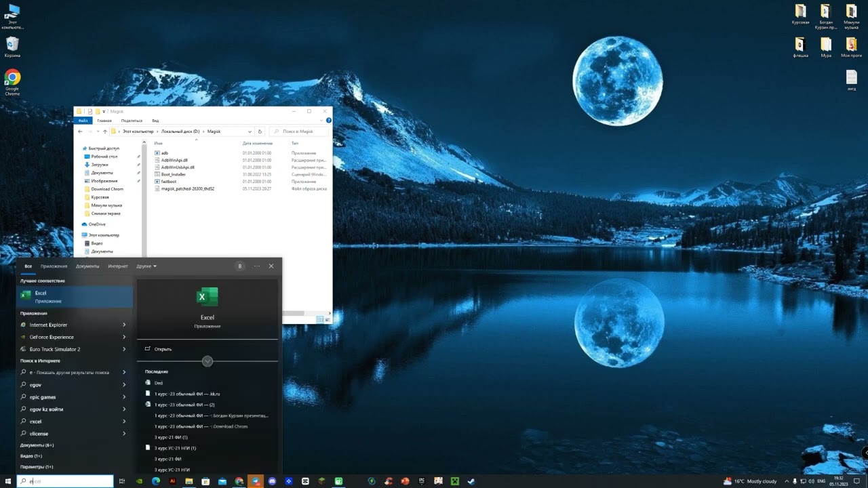Switch to the Документы search tab
This screenshot has width=868, height=488.
[87, 266]
